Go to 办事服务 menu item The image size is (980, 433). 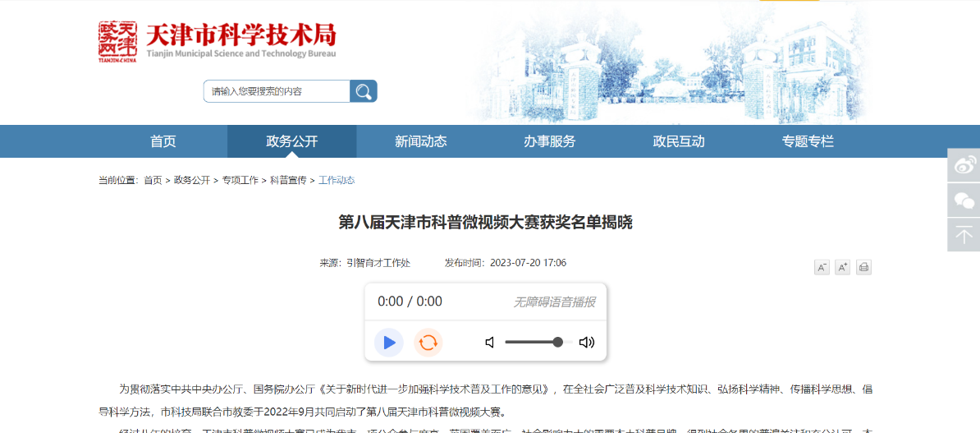(550, 141)
